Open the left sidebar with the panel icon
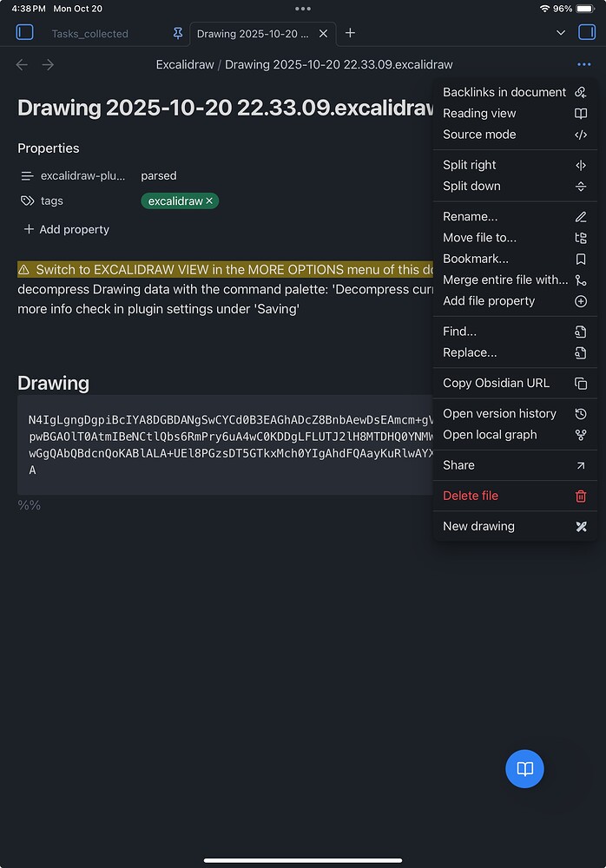The image size is (606, 868). tap(24, 32)
